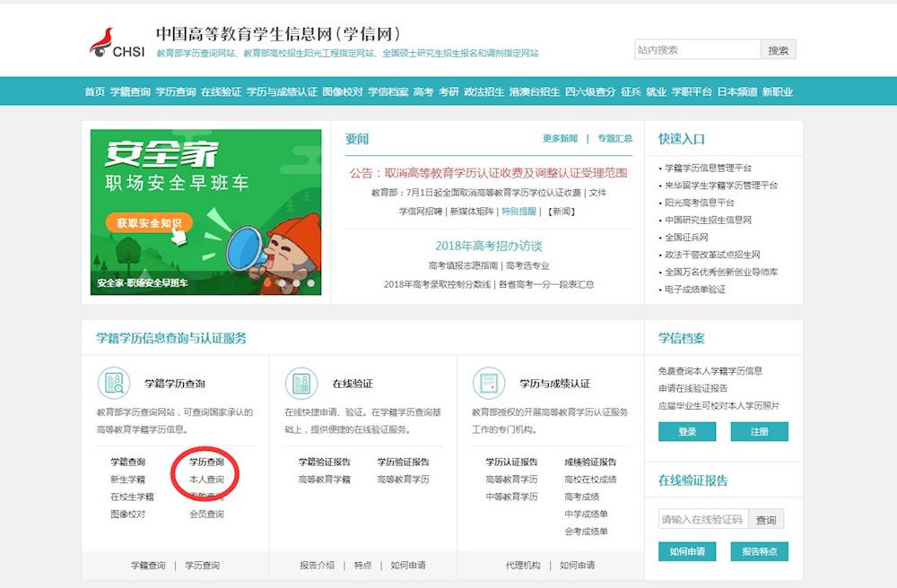Open the 高考填报志愿指南 link
897x588 pixels.
pyautogui.click(x=464, y=265)
